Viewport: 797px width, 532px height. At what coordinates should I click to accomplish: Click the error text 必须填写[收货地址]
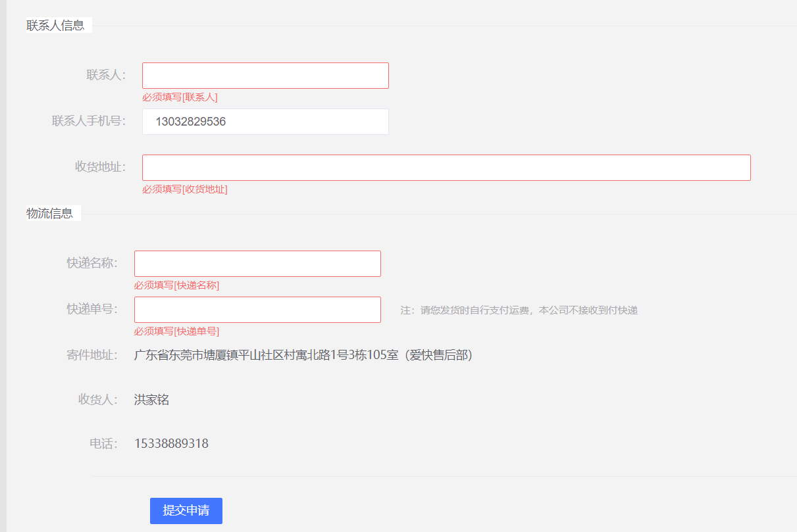pos(185,189)
